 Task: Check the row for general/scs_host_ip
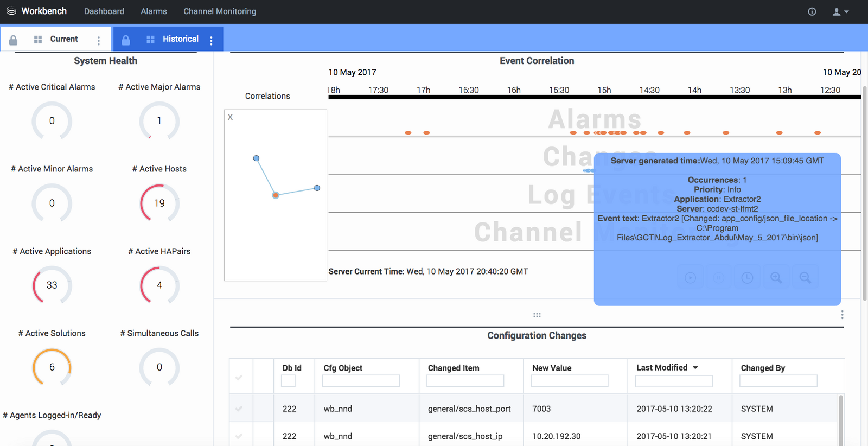coord(239,436)
